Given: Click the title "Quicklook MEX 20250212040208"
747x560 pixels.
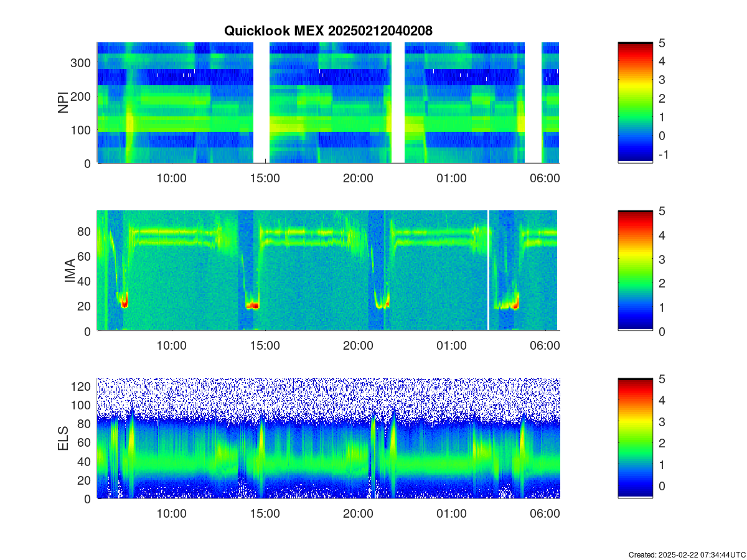Looking at the screenshot, I should pos(328,30).
